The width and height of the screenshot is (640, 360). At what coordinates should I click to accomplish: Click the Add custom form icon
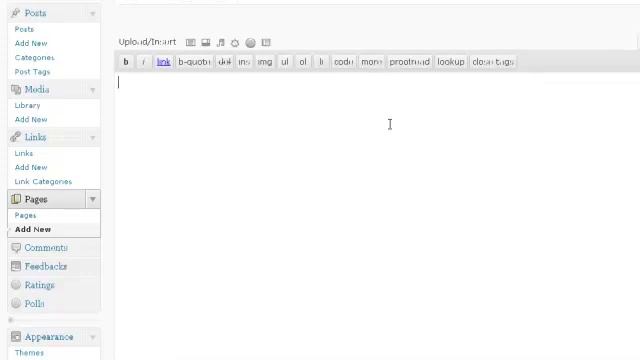coord(266,42)
